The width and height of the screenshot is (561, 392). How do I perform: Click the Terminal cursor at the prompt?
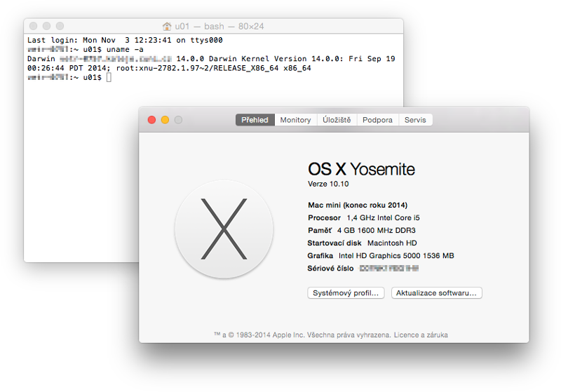tap(109, 77)
